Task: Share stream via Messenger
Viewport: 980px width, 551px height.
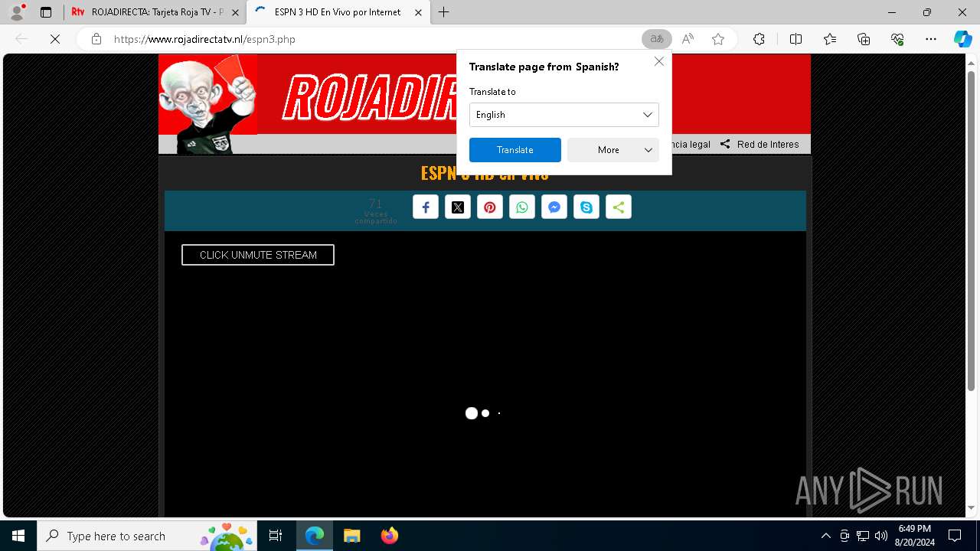Action: click(x=554, y=207)
